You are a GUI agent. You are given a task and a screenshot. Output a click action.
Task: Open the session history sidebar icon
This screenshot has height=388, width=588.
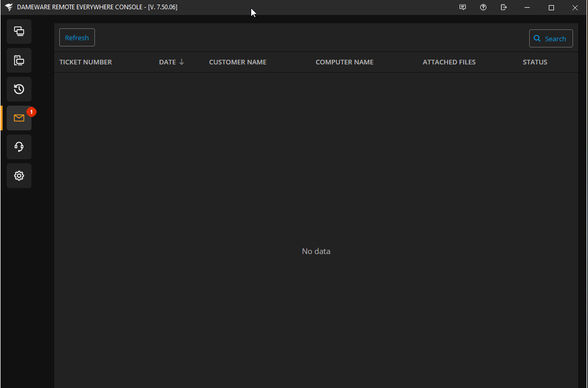tap(19, 89)
